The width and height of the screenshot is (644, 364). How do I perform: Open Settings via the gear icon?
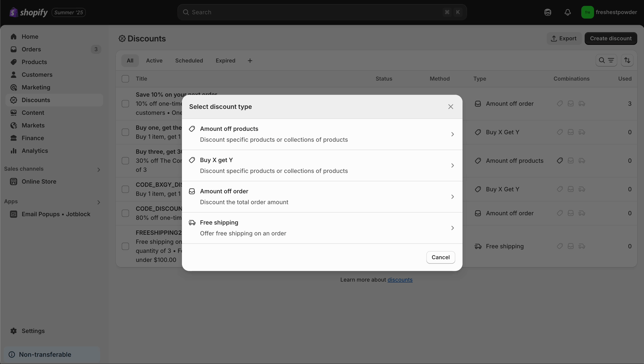tap(14, 331)
